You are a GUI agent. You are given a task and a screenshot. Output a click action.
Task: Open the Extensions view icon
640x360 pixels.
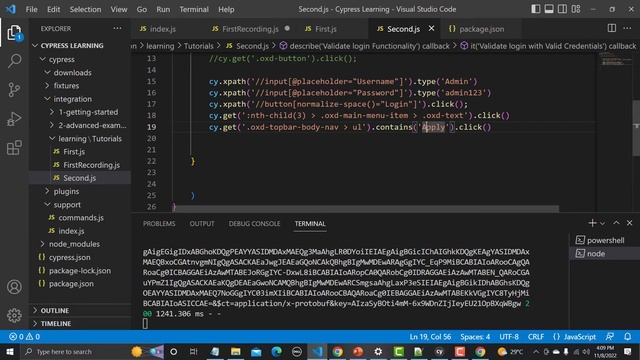click(14, 147)
